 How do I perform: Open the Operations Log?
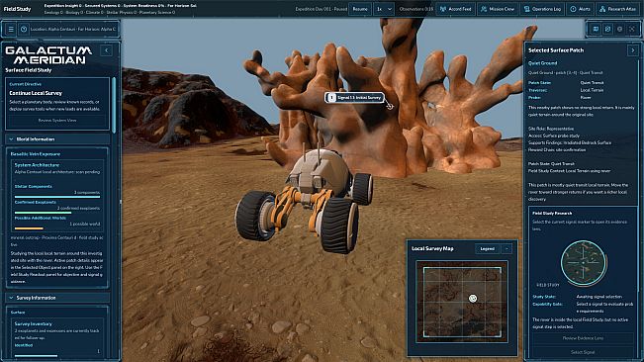[542, 9]
